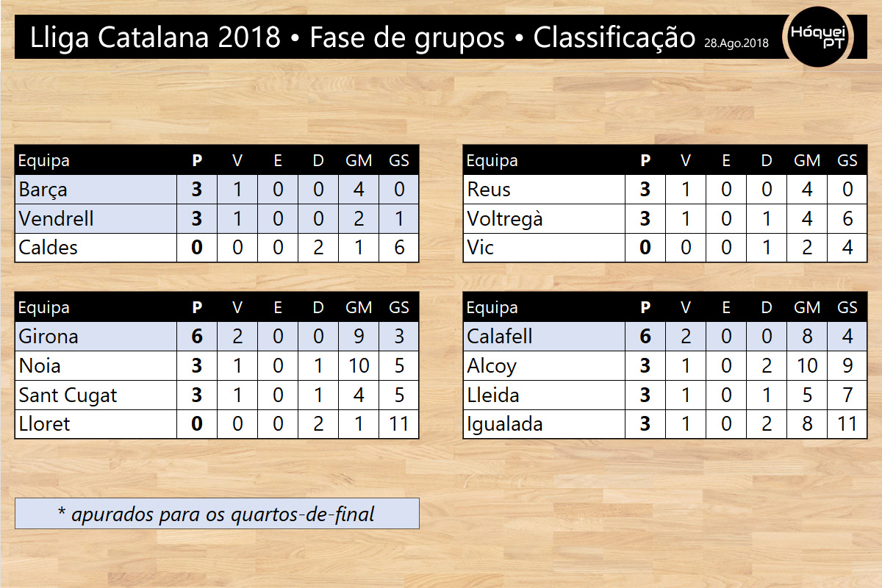Click Girona's points value 6
Viewport: 882px width, 588px height.
click(x=197, y=337)
